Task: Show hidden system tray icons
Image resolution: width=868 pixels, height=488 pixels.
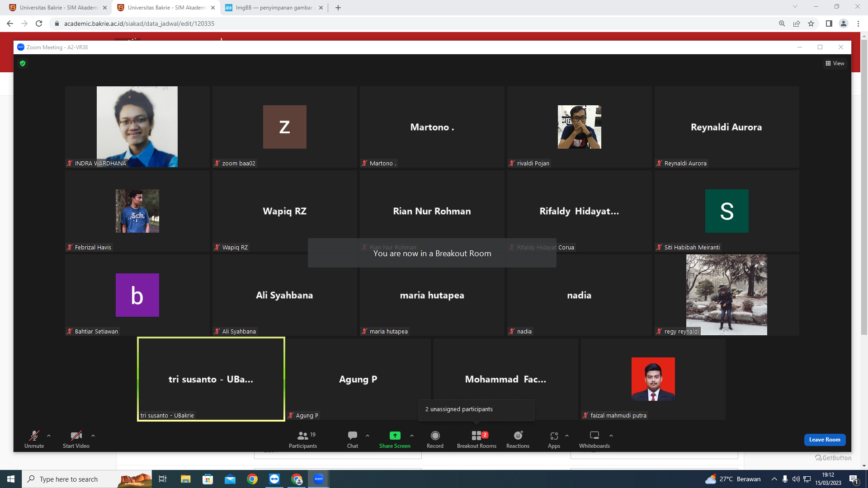Action: click(774, 479)
